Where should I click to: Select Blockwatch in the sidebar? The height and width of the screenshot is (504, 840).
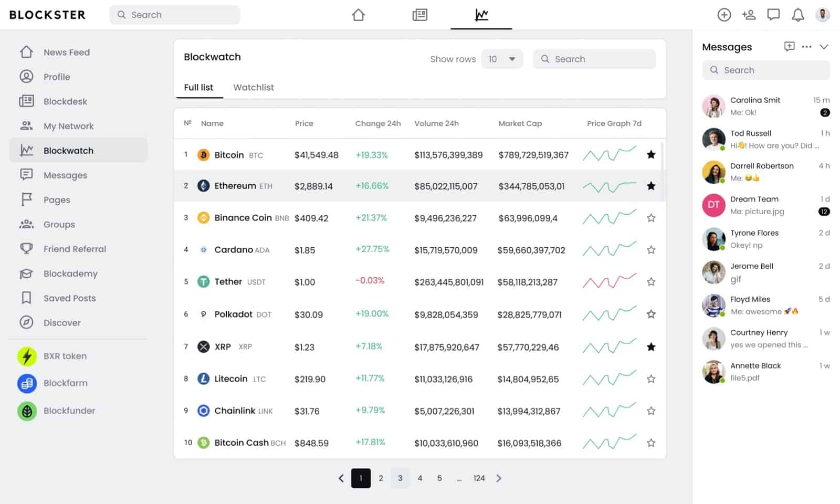pos(78,150)
